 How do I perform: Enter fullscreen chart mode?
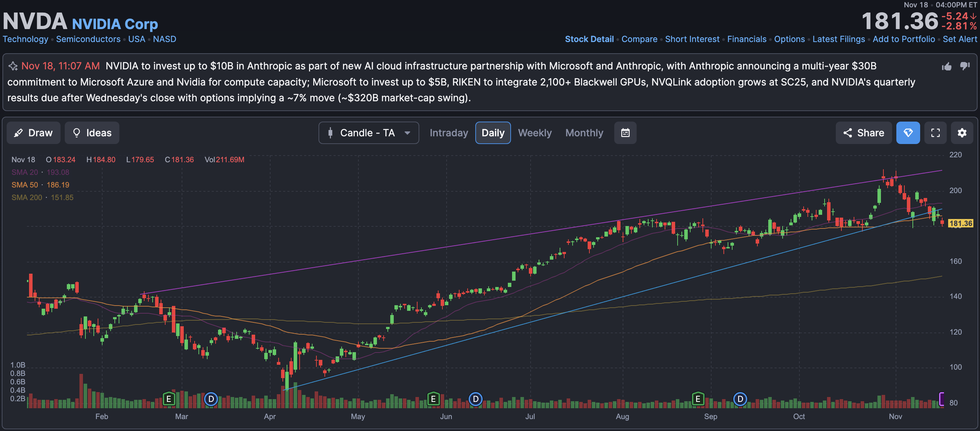(935, 133)
